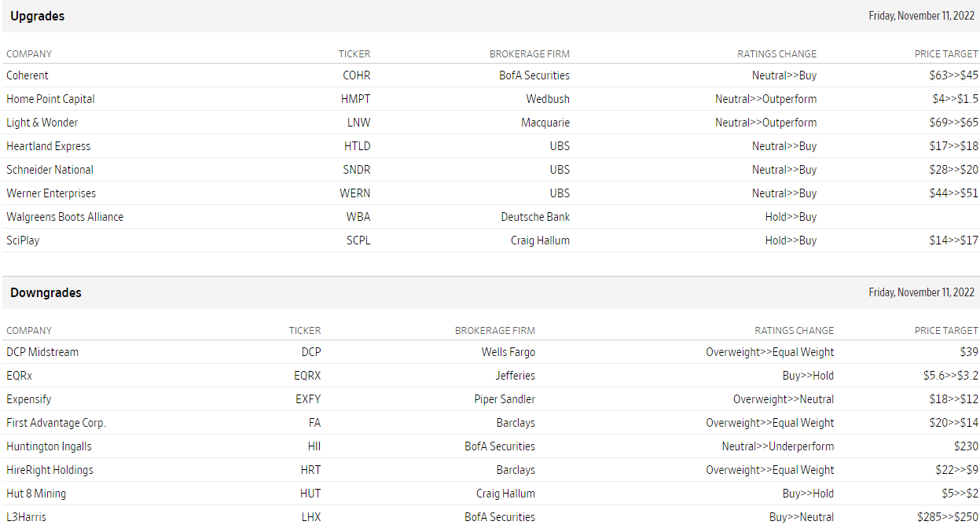Open the Schneider National entry
This screenshot has height=525, width=980.
coord(50,170)
